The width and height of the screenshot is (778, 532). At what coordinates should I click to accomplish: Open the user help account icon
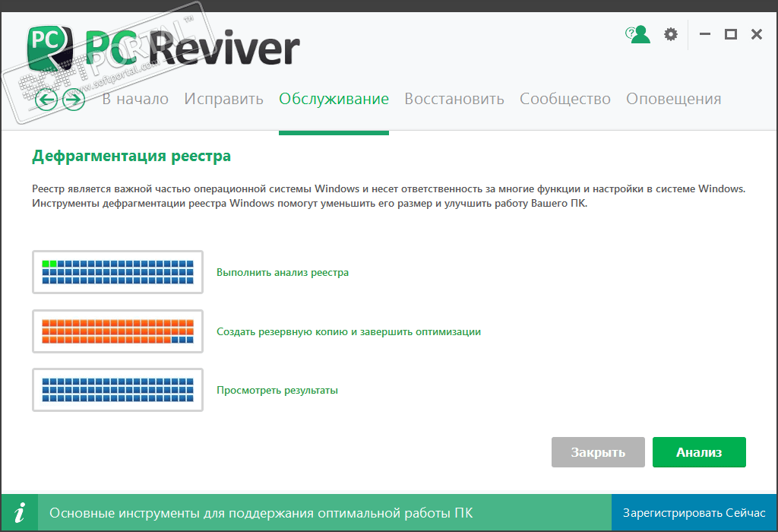(637, 34)
